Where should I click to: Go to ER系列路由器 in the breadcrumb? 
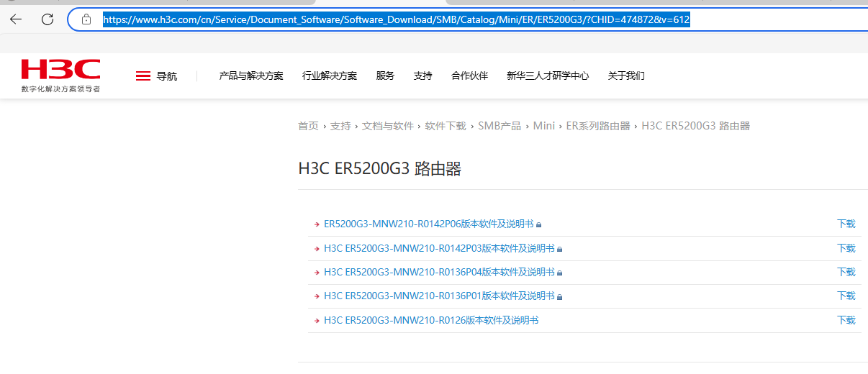coord(598,126)
